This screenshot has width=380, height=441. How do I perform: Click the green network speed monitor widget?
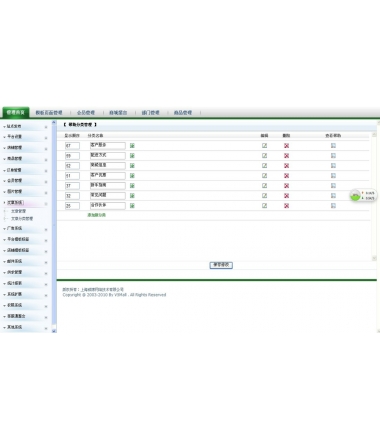[x=363, y=195]
